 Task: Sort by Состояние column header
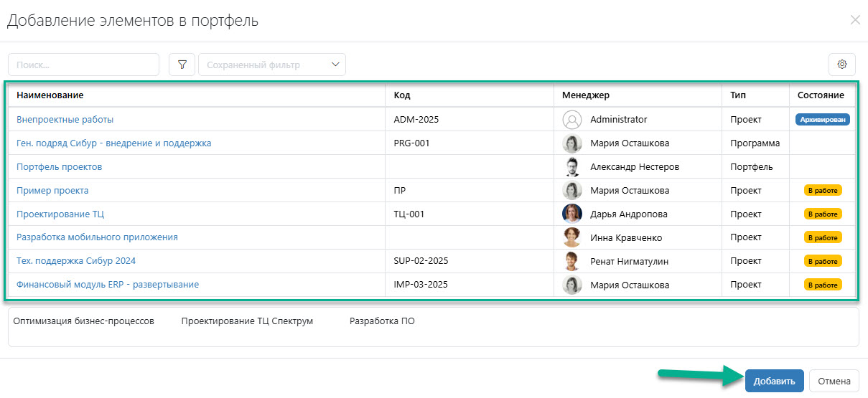(x=821, y=95)
